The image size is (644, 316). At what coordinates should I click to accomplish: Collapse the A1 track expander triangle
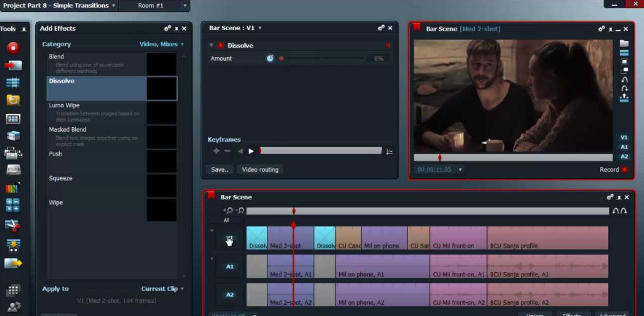tap(212, 258)
